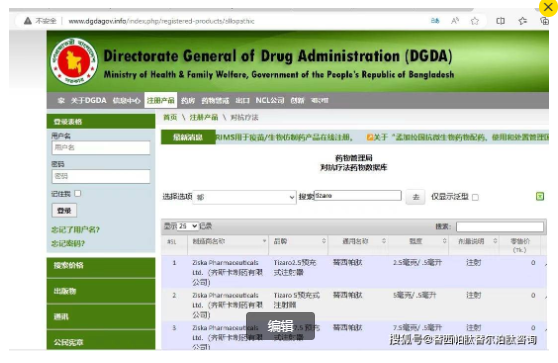Viewport: 558px width, 363px height.
Task: Open the 公民宪章 sidebar item
Action: tap(101, 341)
